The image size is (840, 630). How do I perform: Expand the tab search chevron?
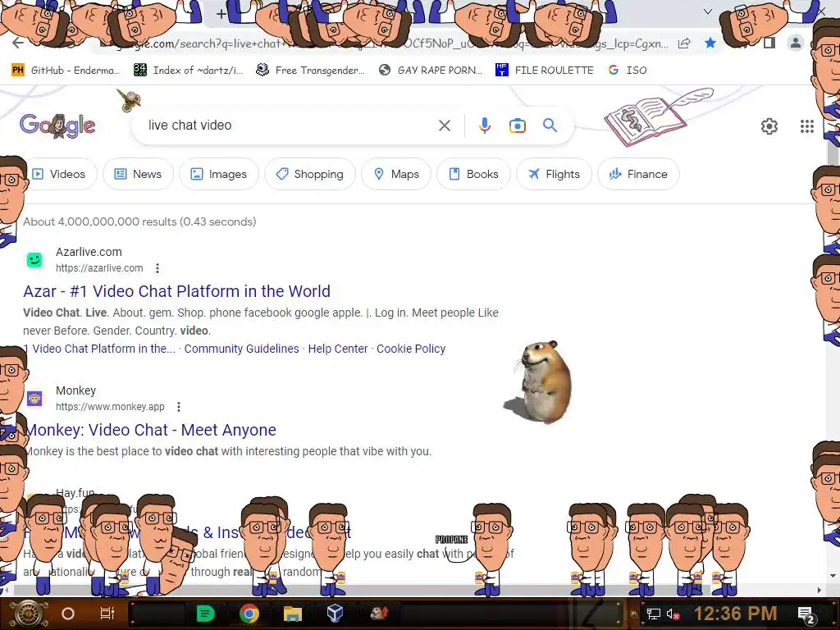(x=708, y=11)
